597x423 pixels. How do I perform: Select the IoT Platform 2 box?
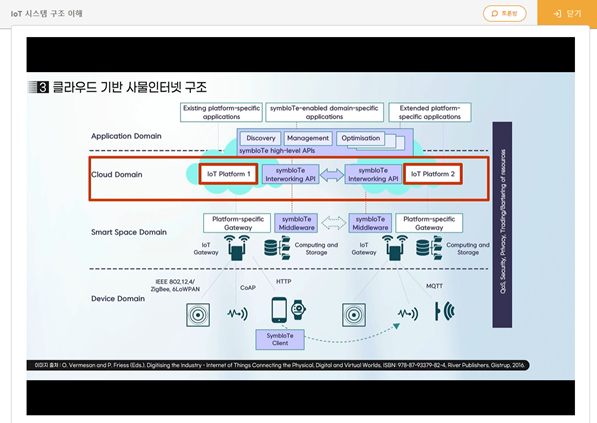pyautogui.click(x=433, y=174)
